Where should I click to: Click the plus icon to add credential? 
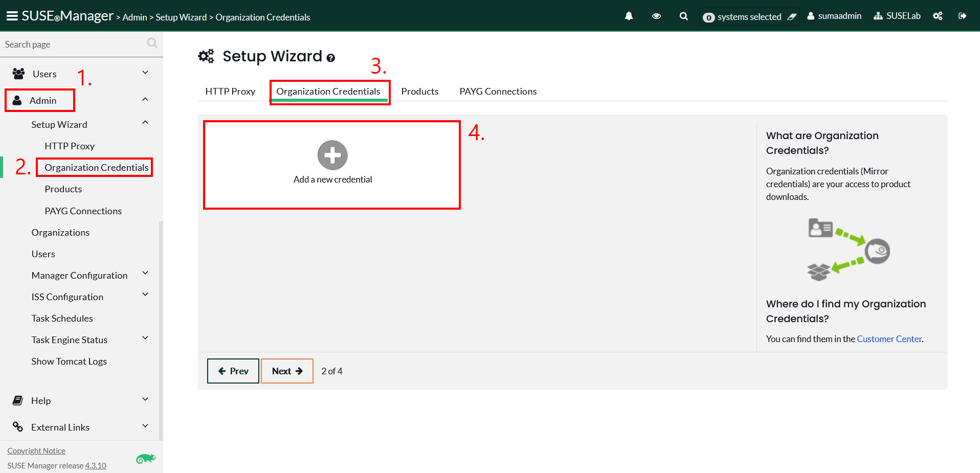[332, 155]
